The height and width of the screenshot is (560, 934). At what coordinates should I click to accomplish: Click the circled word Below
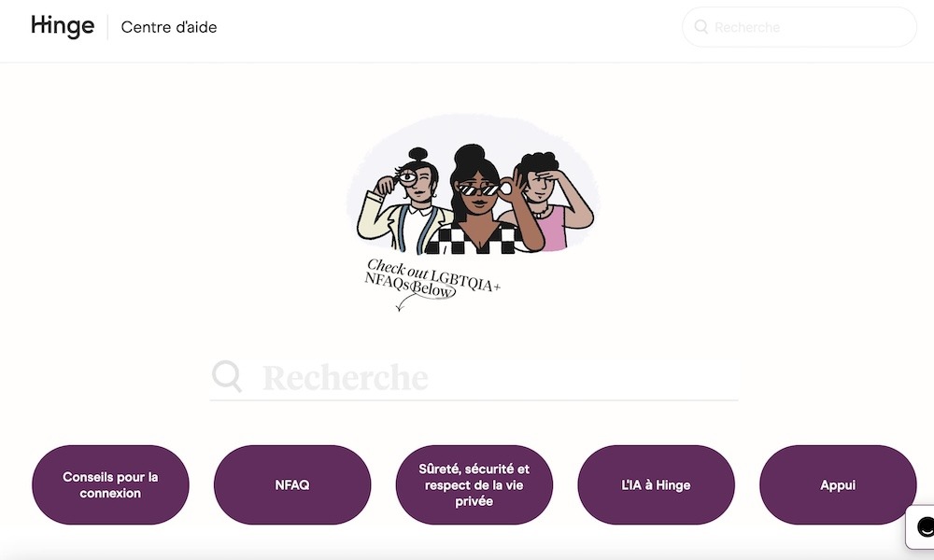coord(433,290)
